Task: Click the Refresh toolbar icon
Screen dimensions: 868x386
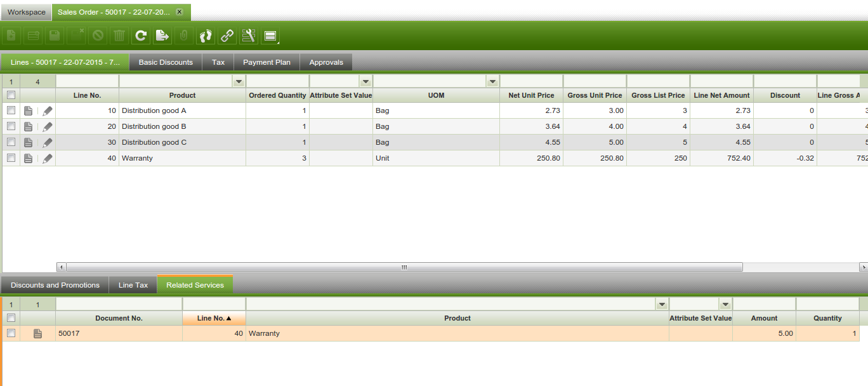Action: (141, 36)
